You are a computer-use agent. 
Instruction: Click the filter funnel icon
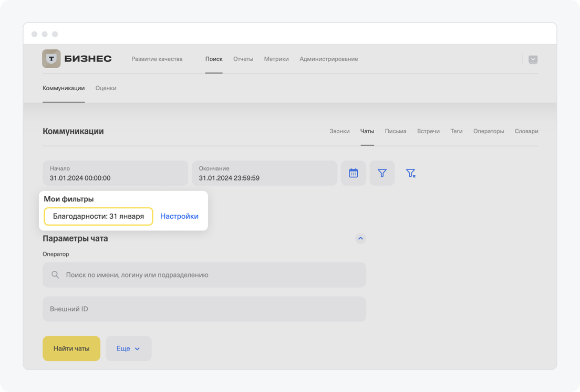382,173
